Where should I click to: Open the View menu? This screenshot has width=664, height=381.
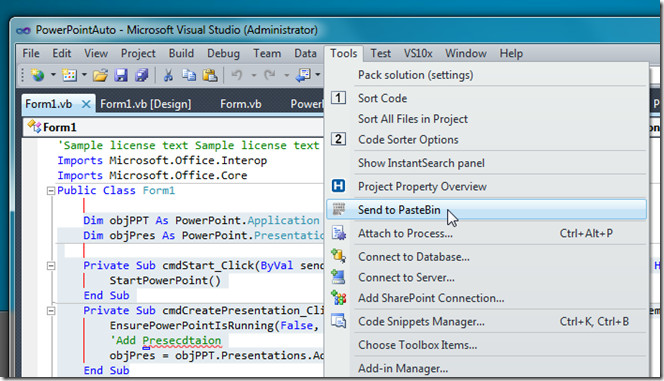96,53
